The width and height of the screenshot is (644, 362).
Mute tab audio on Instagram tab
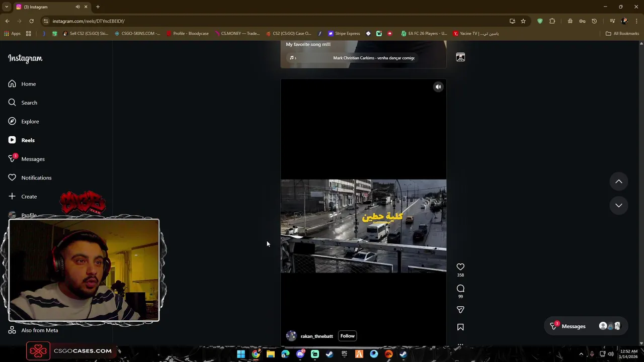(77, 7)
